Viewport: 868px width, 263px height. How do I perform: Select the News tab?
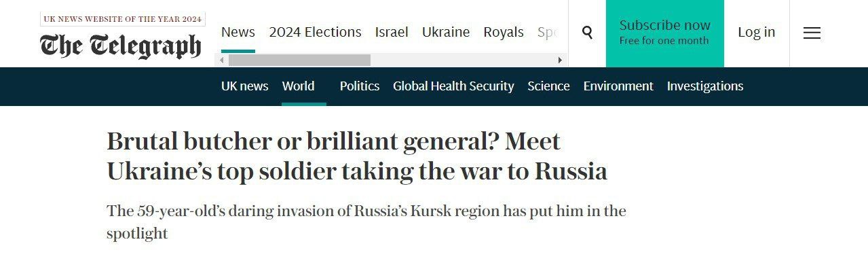point(238,32)
